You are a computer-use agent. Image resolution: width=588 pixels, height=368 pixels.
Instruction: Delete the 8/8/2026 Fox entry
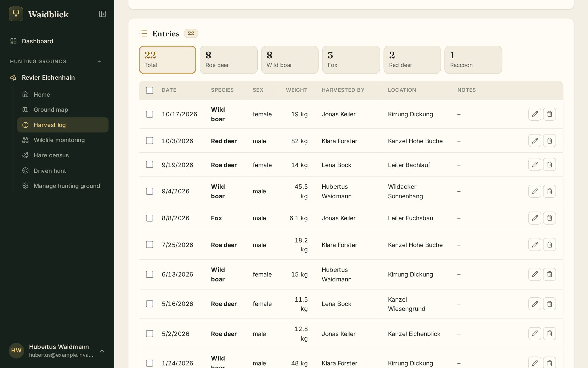click(x=549, y=218)
